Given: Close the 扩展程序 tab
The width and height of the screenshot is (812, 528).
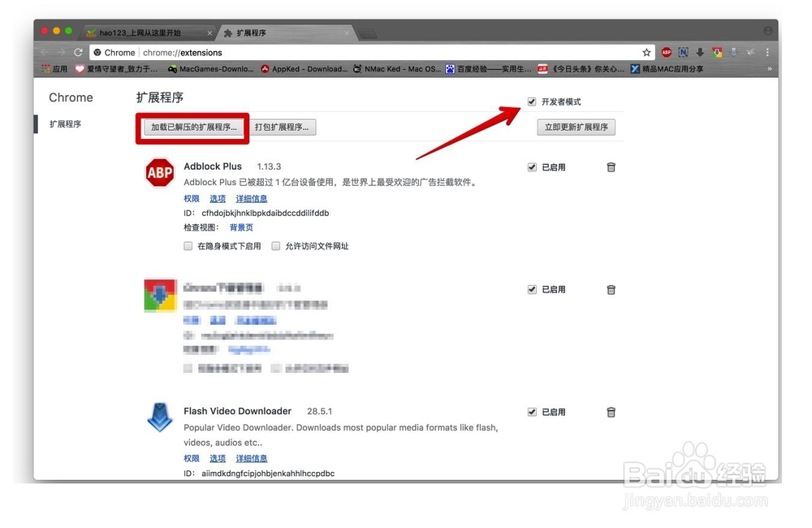Looking at the screenshot, I should pos(347,33).
